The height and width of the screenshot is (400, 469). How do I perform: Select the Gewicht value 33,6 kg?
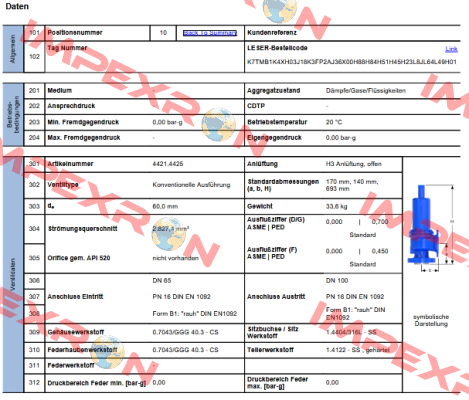[x=336, y=207]
